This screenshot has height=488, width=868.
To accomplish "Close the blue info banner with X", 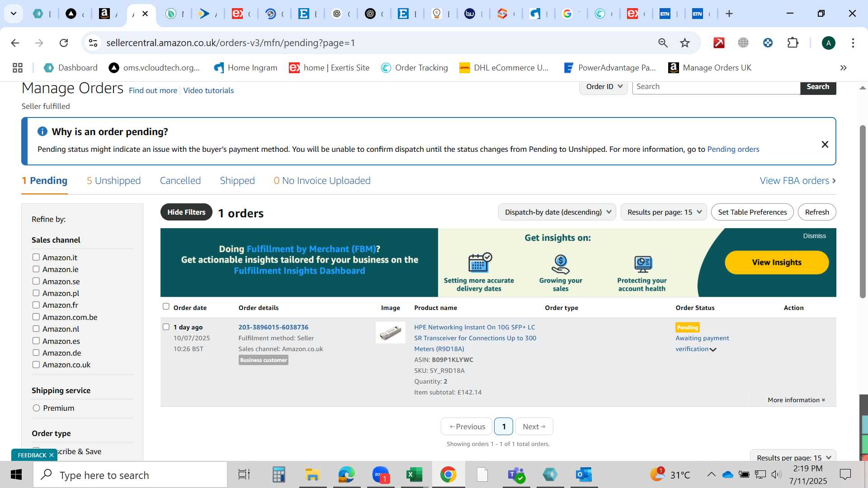I will point(825,144).
